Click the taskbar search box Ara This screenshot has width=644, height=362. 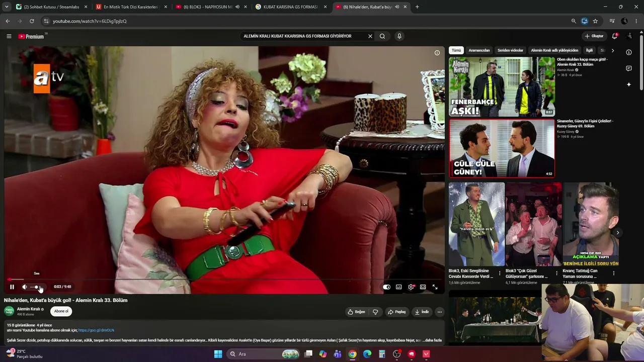pos(264,354)
